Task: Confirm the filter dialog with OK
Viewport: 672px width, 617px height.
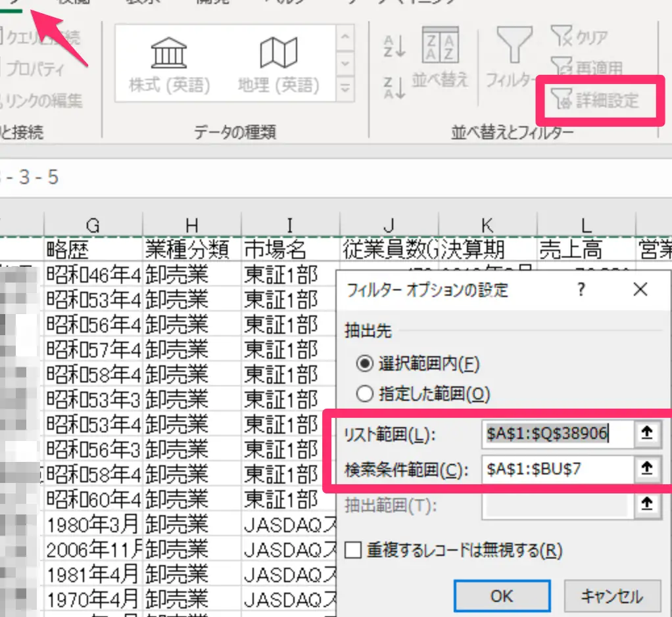Action: 502,596
